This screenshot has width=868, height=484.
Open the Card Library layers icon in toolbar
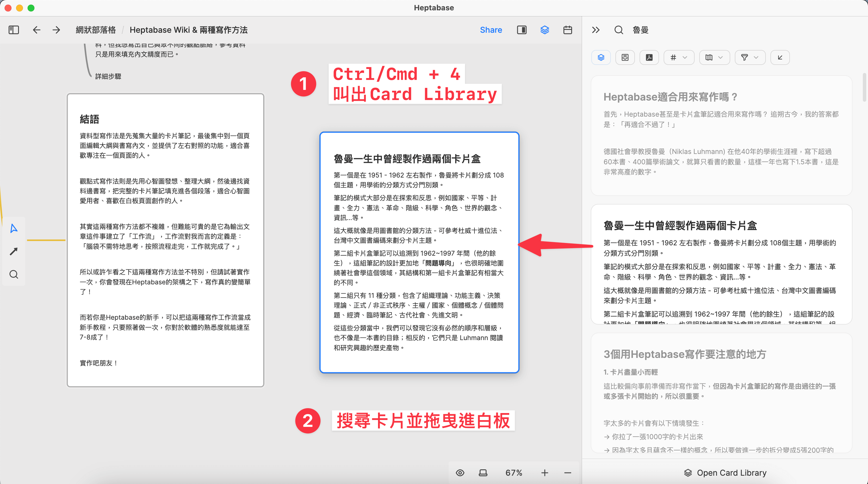point(545,30)
